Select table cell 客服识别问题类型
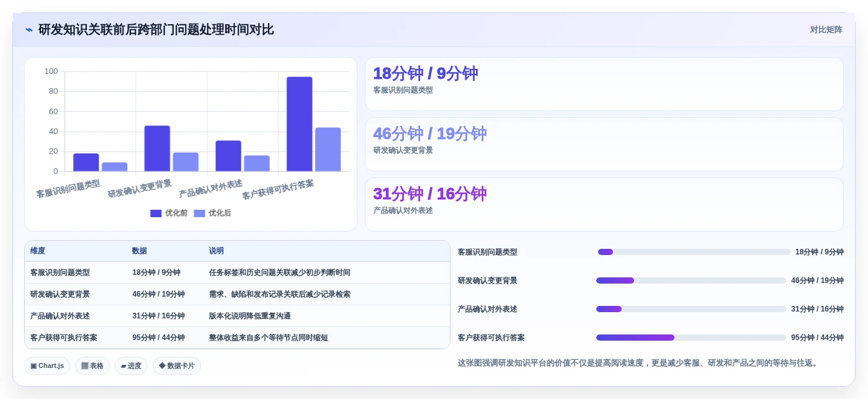Viewport: 868px width, 399px height. point(60,272)
